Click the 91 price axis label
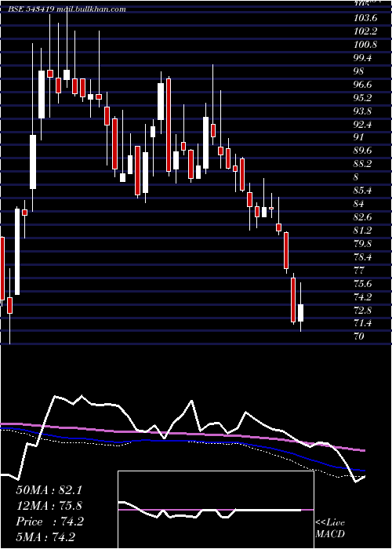This screenshot has height=549, width=392. [359, 137]
